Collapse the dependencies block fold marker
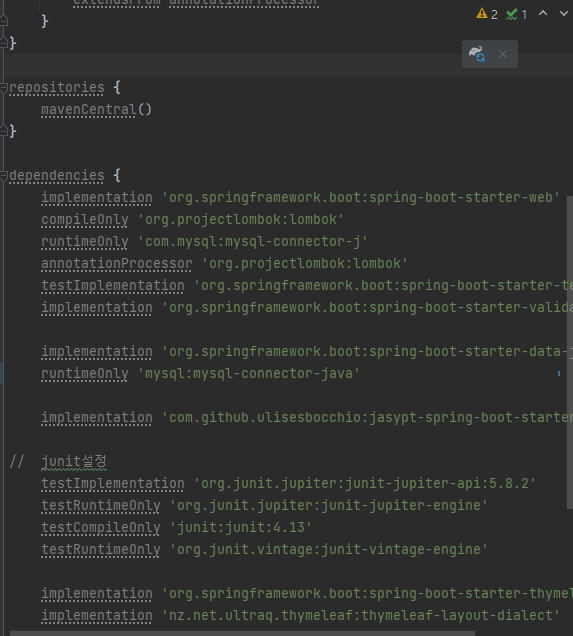 4,176
